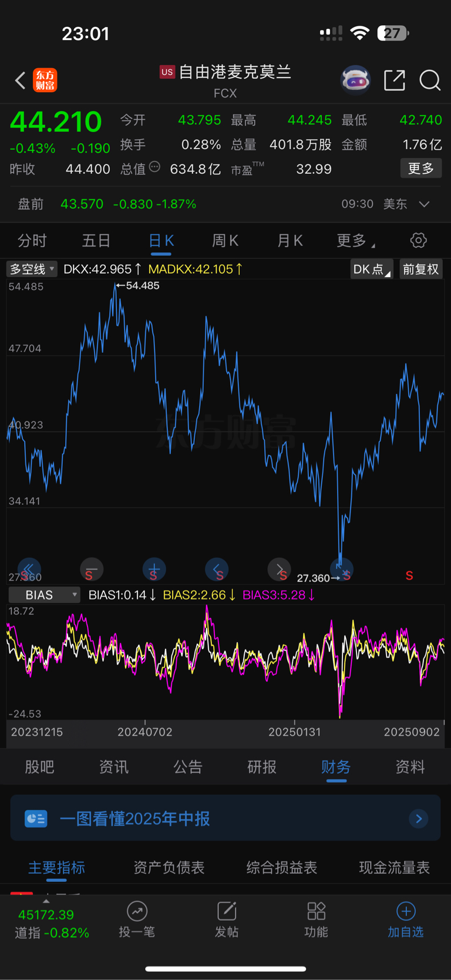This screenshot has width=451, height=980.
Task: Tap the 09:30 美东 time label
Action: 374,204
